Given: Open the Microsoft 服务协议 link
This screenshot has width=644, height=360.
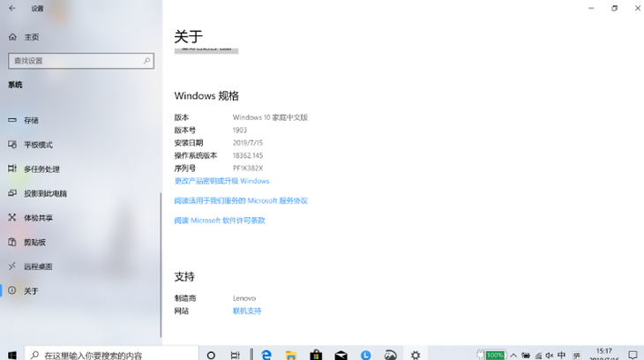Looking at the screenshot, I should pyautogui.click(x=241, y=201).
